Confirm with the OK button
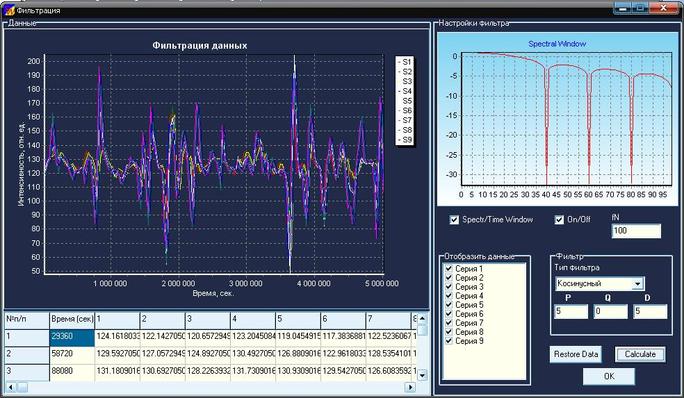 [x=609, y=376]
